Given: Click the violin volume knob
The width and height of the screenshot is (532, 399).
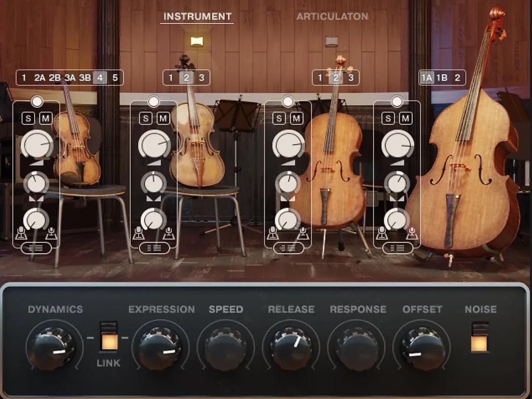Looking at the screenshot, I should (37, 144).
